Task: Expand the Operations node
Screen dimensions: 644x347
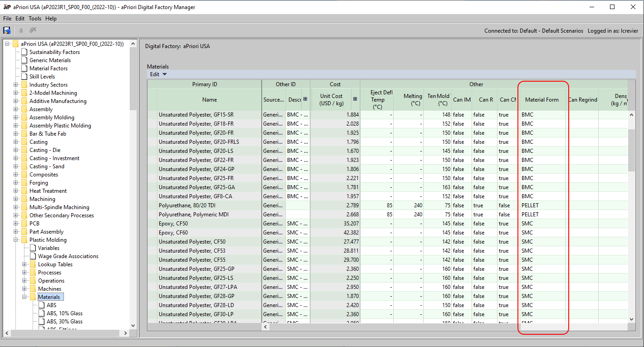Action: [24, 281]
